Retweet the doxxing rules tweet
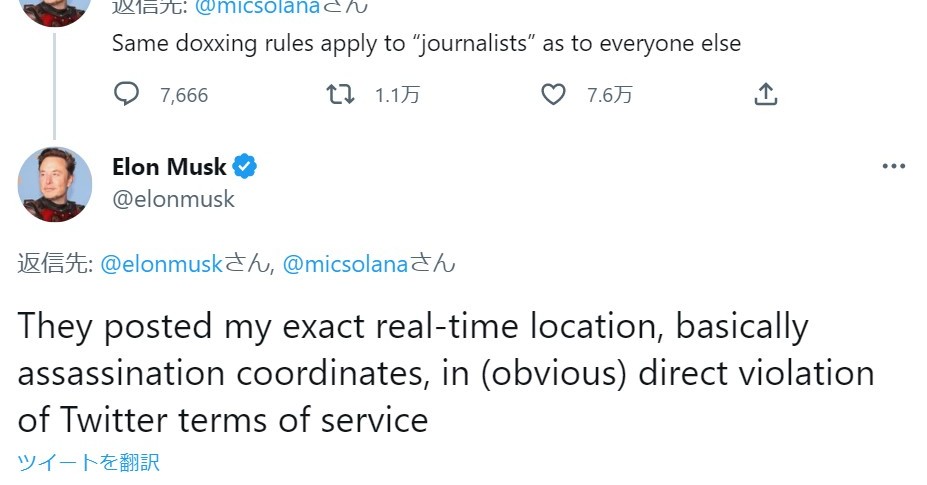Screen dimensions: 927x485 pyautogui.click(x=341, y=95)
